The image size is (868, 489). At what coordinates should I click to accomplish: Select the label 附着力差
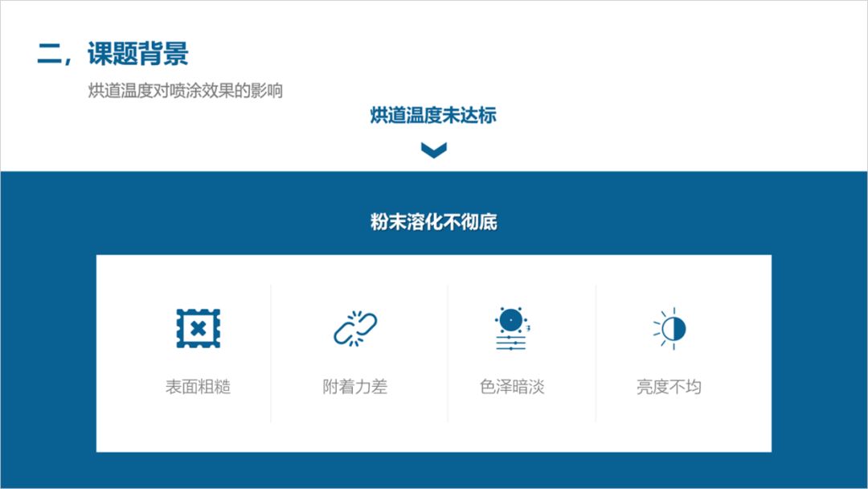[355, 387]
